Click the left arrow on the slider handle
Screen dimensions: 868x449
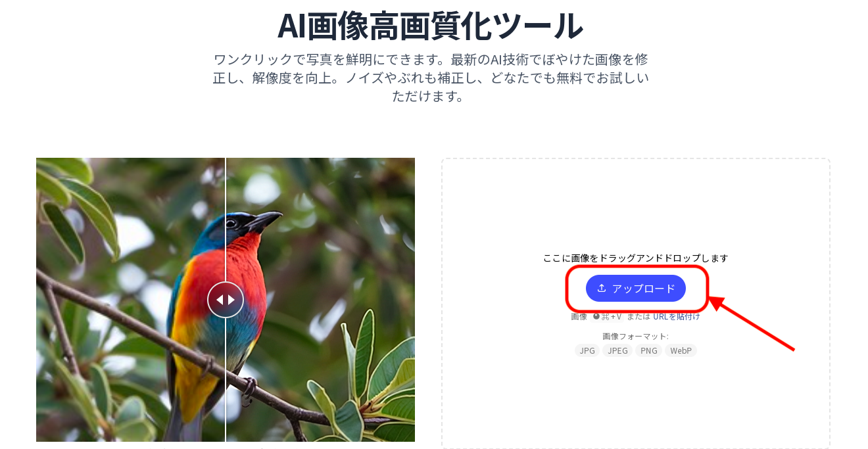click(220, 300)
